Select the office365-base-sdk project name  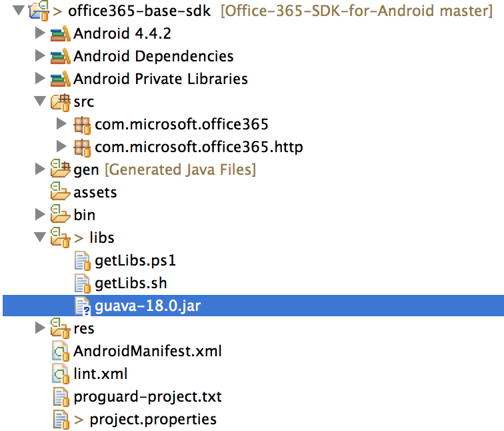[x=139, y=11]
